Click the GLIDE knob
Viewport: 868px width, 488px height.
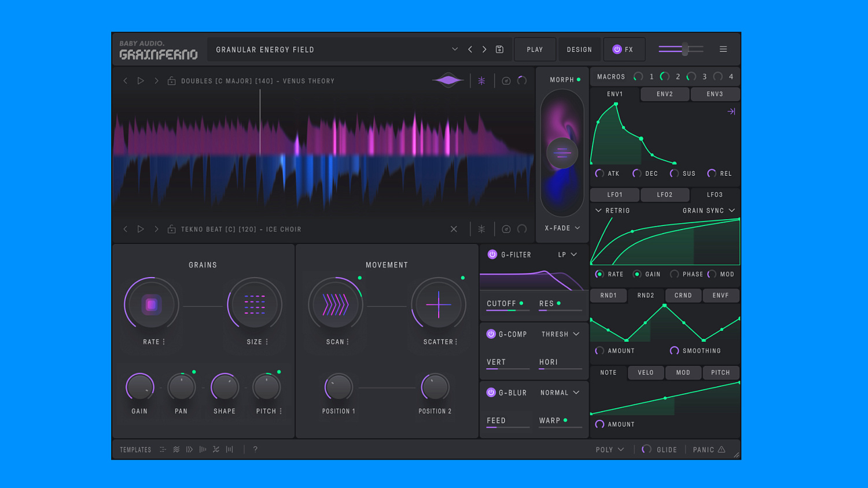coord(646,449)
